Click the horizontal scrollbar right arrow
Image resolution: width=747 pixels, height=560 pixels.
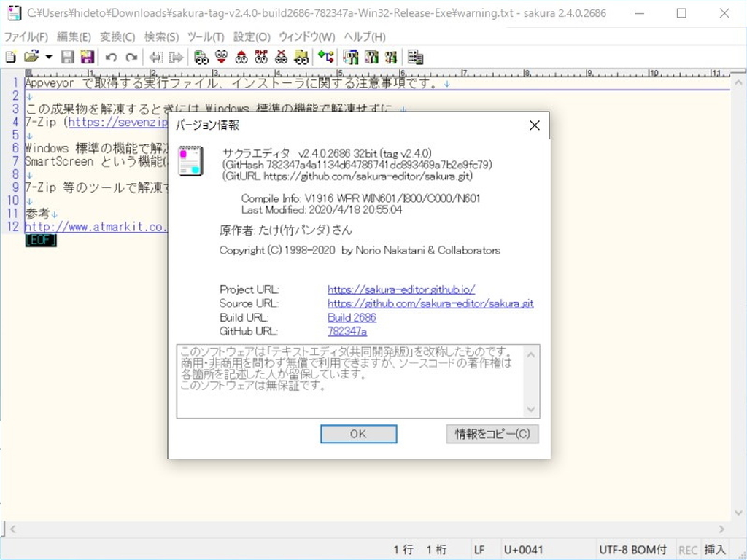coord(721,529)
